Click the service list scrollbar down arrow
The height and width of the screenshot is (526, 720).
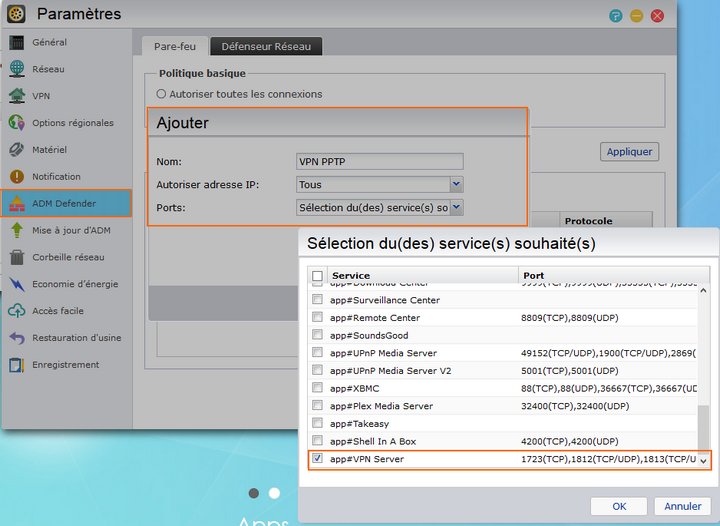(x=703, y=460)
